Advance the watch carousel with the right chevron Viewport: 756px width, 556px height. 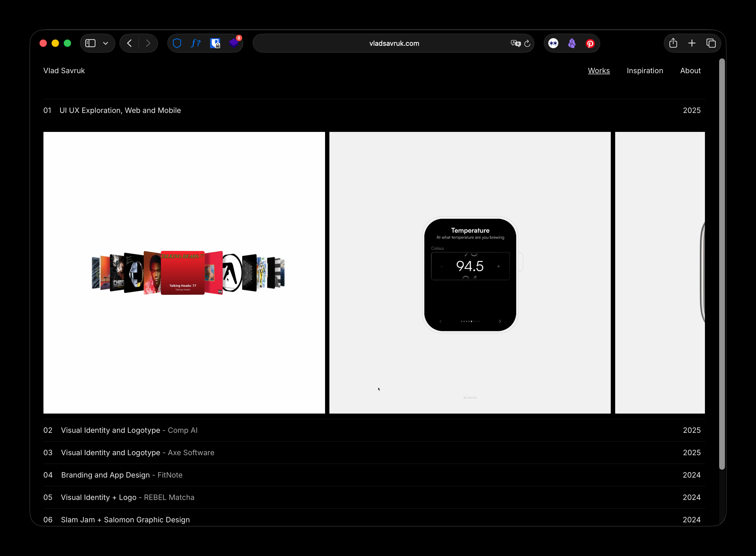[x=500, y=321]
